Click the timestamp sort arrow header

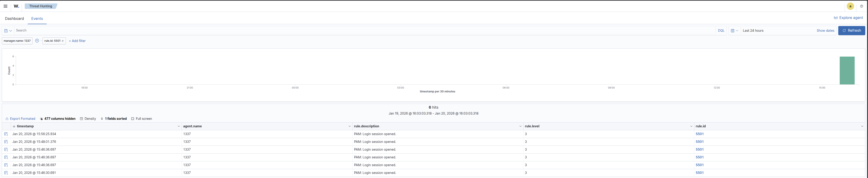coord(14,126)
